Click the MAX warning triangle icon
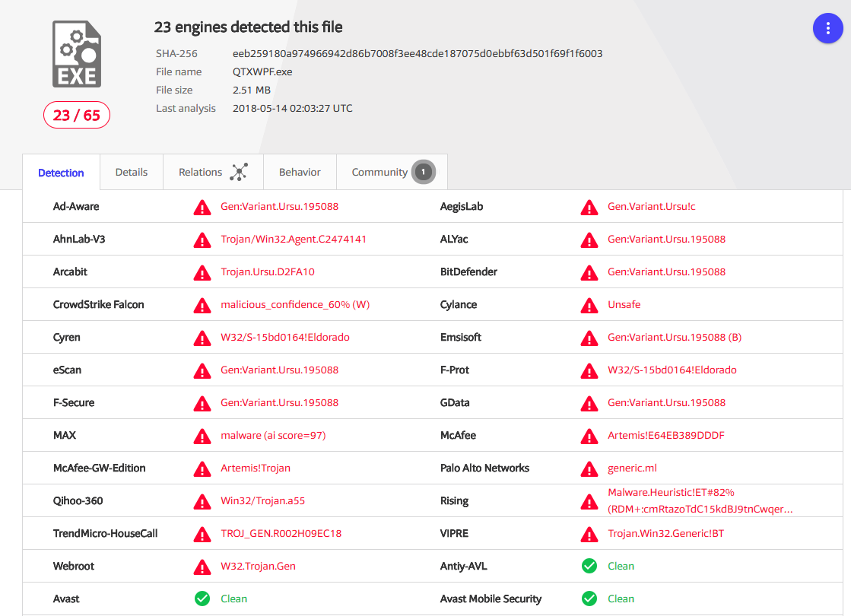This screenshot has height=616, width=851. tap(202, 436)
